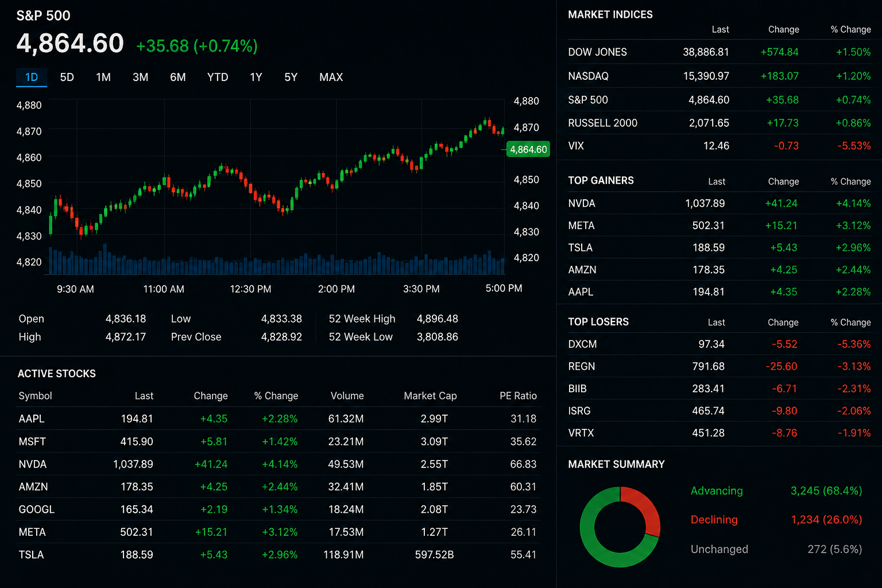
Task: Select TSLA in Top Gainers
Action: point(719,247)
